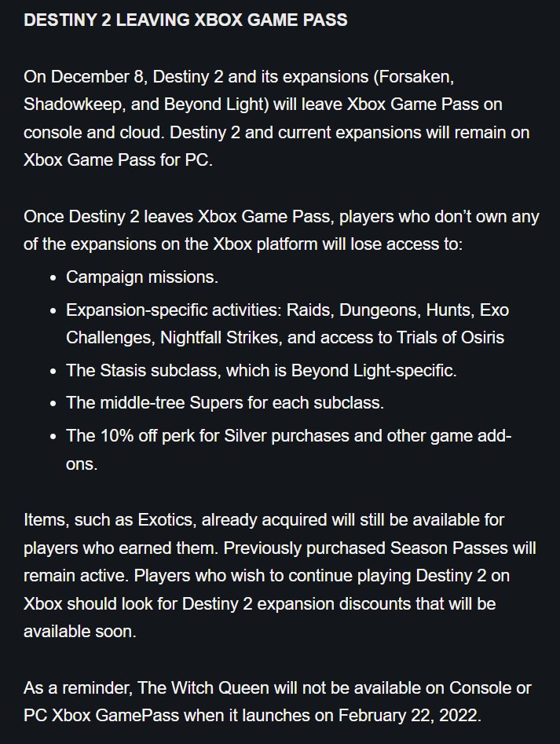Click the word 'Forsaken' in first paragraph
Viewport: 560px width, 744px height.
tap(415, 76)
